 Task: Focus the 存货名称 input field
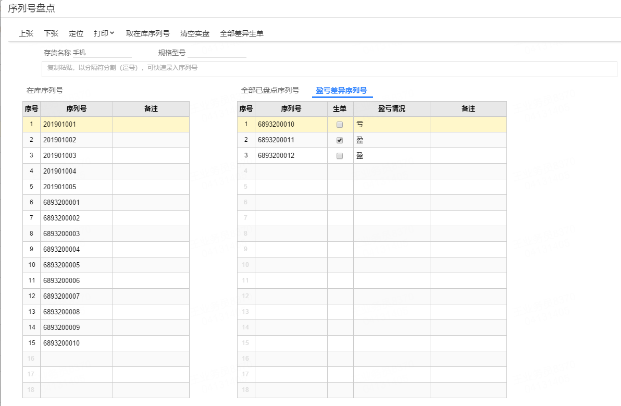[x=102, y=53]
